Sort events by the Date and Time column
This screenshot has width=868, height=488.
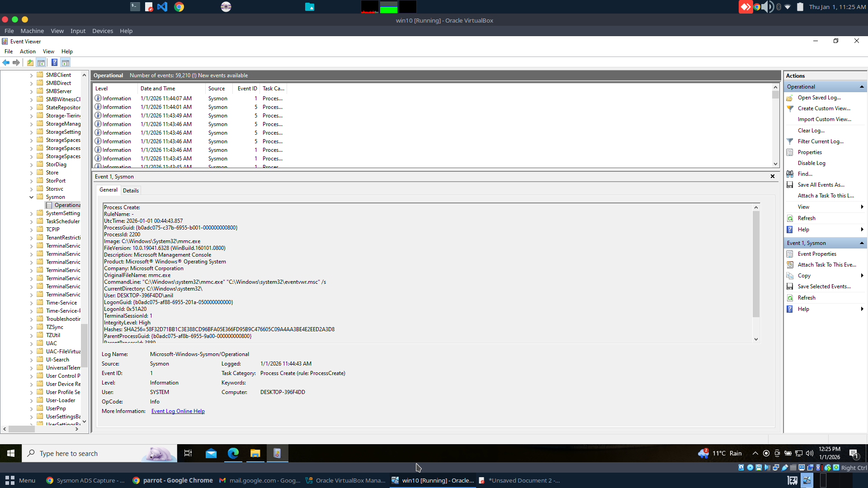click(171, 89)
